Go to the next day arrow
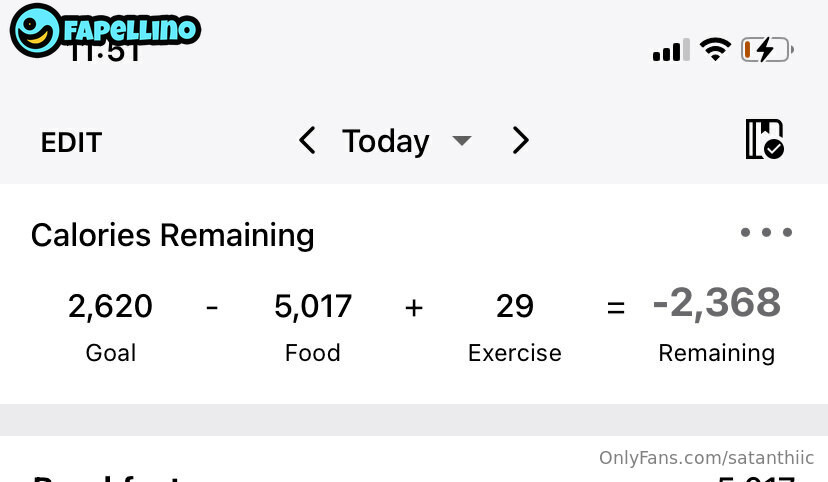Viewport: 828px width, 482px height. tap(520, 140)
